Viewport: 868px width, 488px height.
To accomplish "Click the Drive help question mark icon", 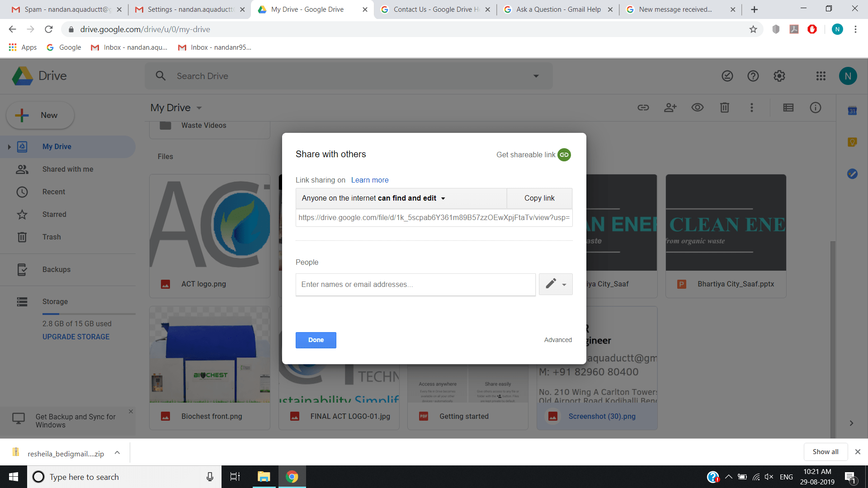I will 753,76.
